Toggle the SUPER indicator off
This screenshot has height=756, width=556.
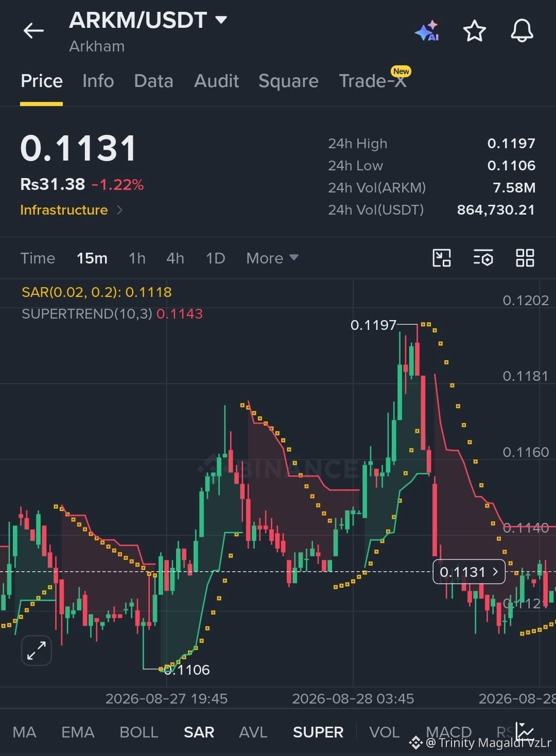tap(318, 732)
